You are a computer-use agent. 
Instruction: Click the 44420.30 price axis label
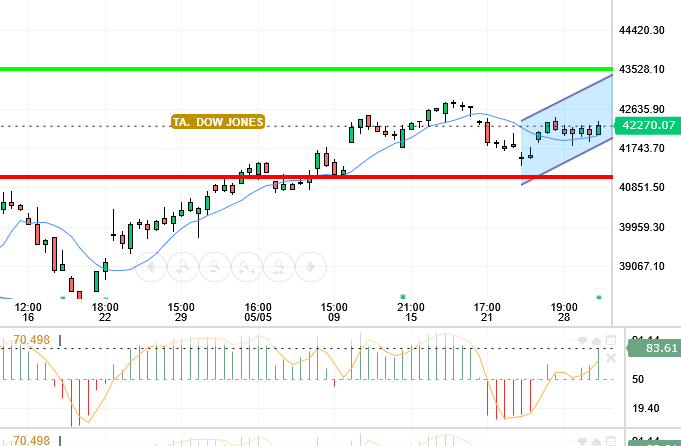coord(641,30)
